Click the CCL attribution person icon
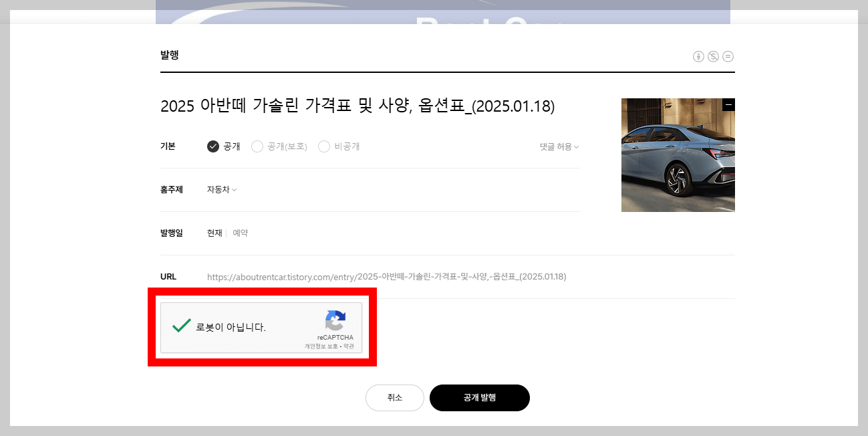868x436 pixels. [x=698, y=56]
